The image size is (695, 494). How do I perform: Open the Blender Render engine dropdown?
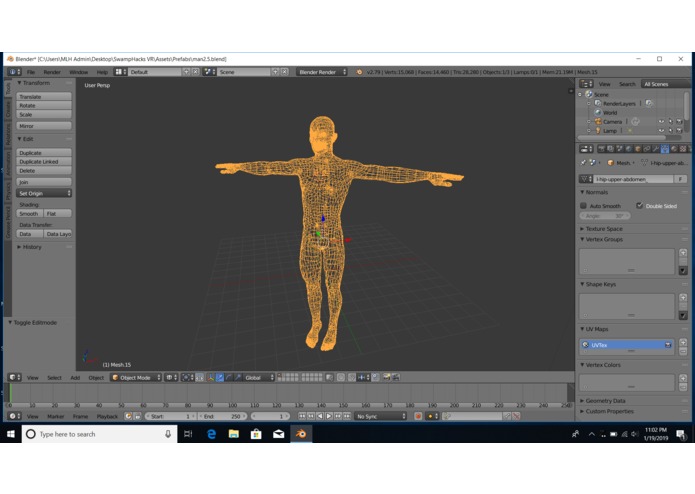(x=322, y=72)
